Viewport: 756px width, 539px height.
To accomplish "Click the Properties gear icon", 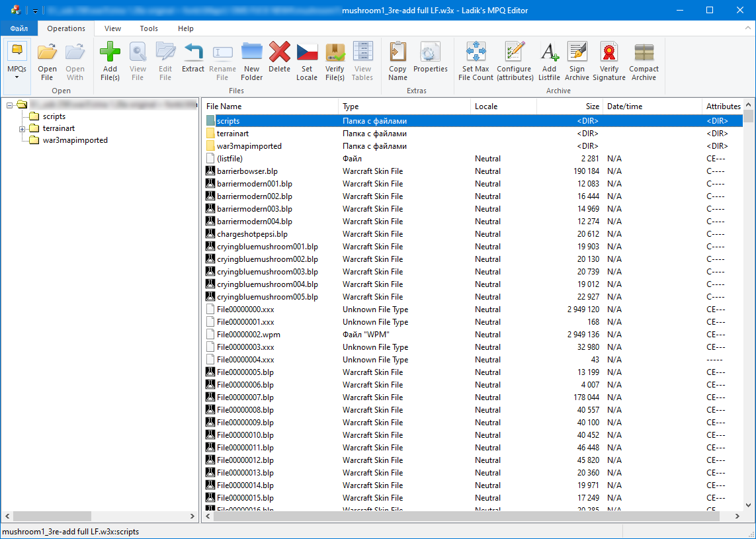I will point(430,52).
